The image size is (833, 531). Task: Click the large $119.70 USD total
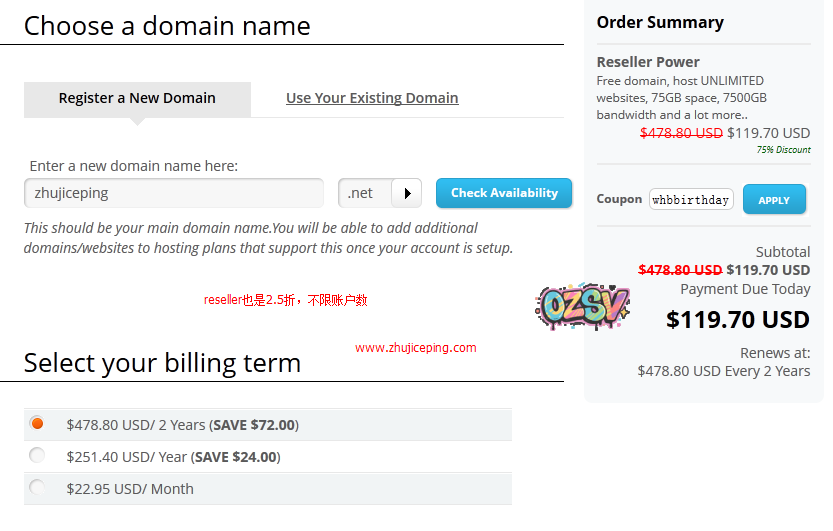[738, 320]
